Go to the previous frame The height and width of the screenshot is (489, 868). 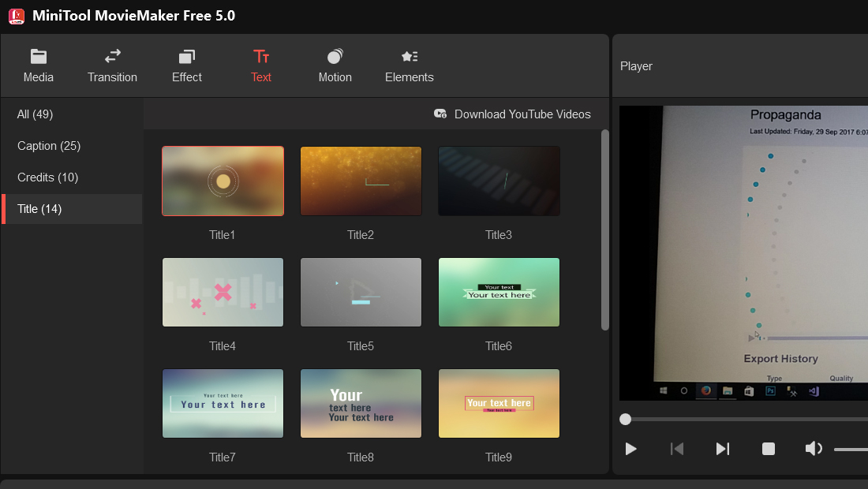coord(676,449)
